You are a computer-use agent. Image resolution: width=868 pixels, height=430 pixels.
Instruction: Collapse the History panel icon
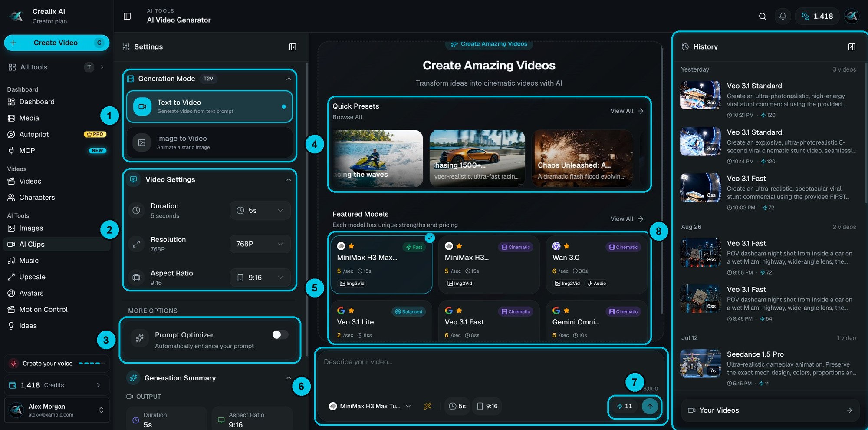[852, 46]
